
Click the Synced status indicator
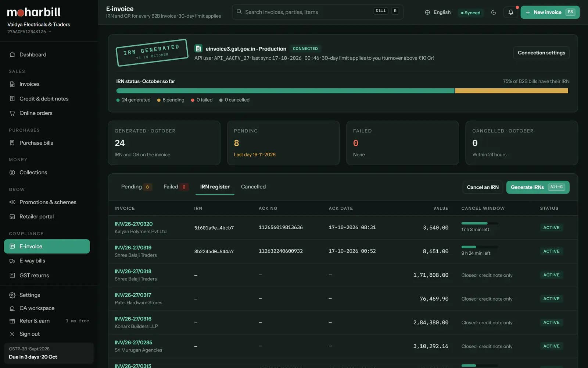tap(471, 13)
